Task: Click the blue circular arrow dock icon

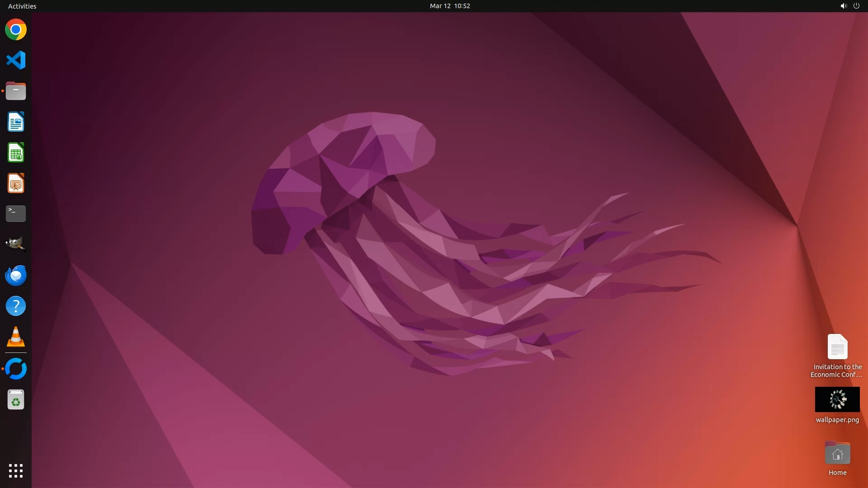Action: coord(16,369)
